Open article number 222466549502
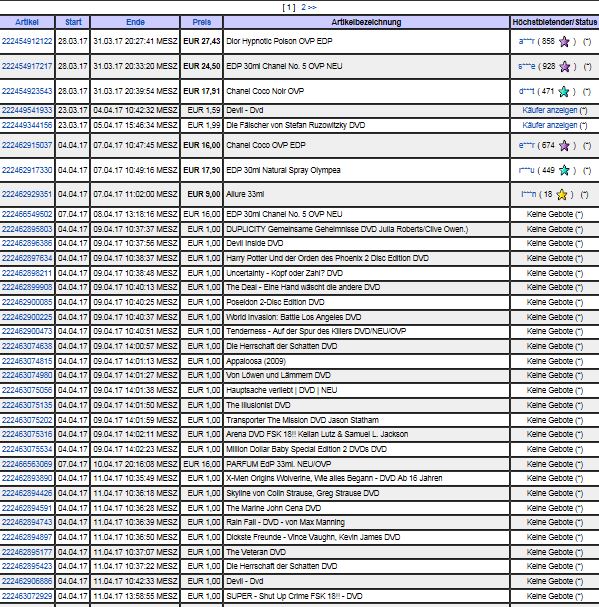Viewport: 599px width, 607px height. point(27,214)
